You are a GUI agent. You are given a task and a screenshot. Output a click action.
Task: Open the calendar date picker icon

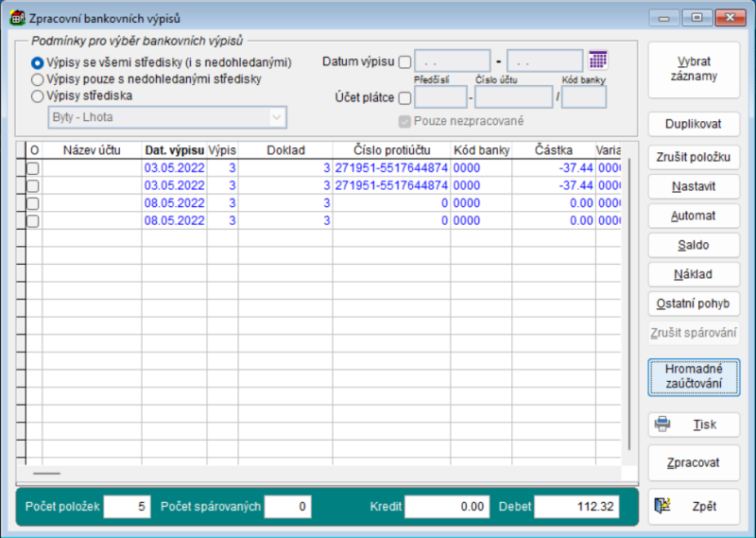(597, 61)
